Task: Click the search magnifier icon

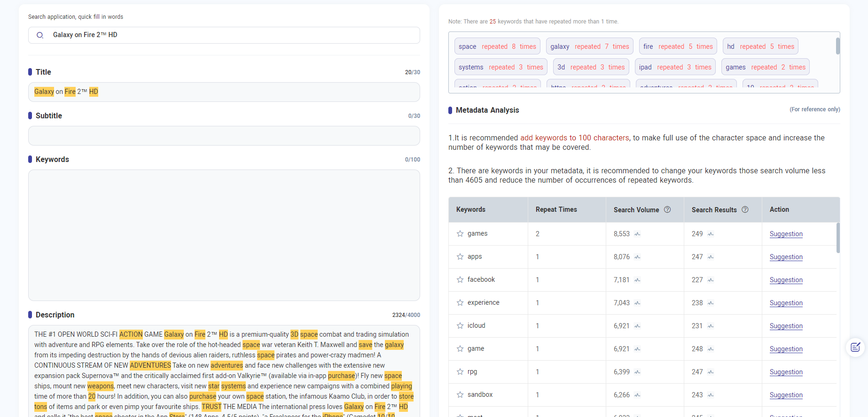Action: (x=40, y=35)
